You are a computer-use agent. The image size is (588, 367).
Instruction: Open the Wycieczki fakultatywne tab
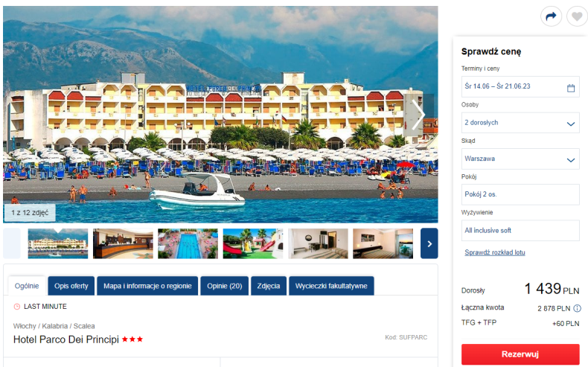pos(331,286)
